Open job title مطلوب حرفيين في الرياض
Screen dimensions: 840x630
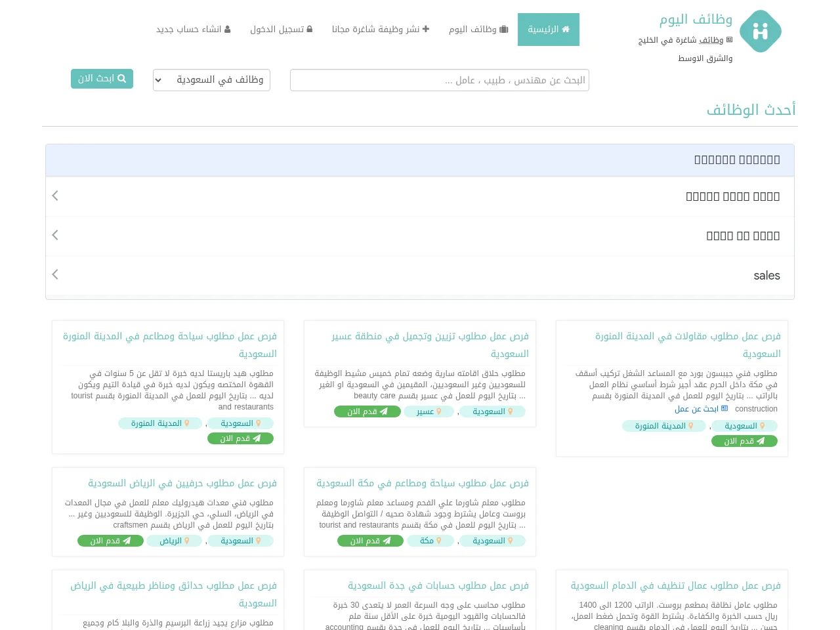click(182, 483)
